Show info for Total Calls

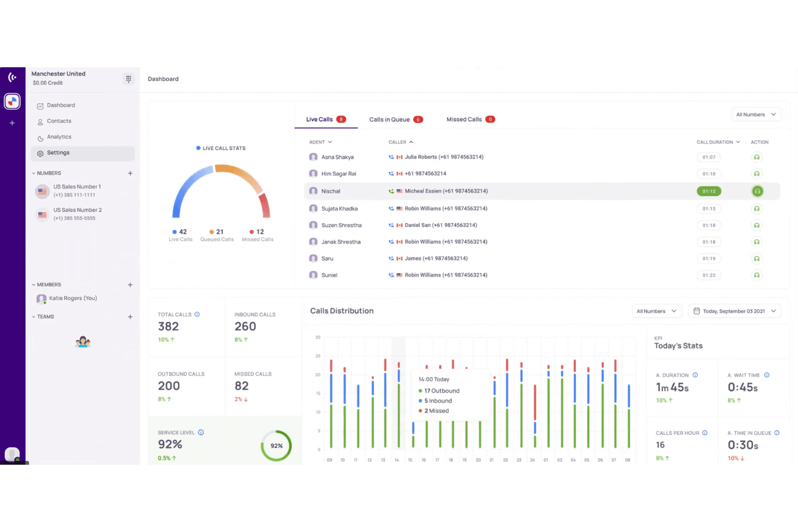point(197,314)
